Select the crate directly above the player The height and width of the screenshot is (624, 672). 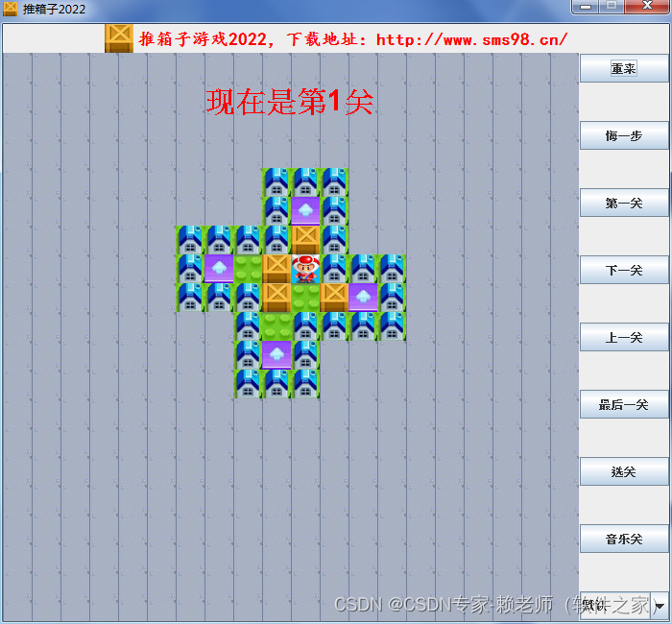pyautogui.click(x=305, y=240)
